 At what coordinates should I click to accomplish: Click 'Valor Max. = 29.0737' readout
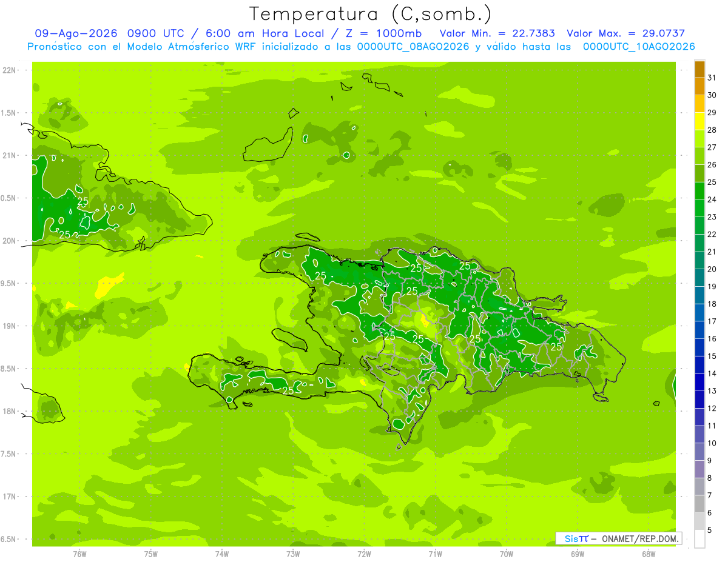point(625,33)
